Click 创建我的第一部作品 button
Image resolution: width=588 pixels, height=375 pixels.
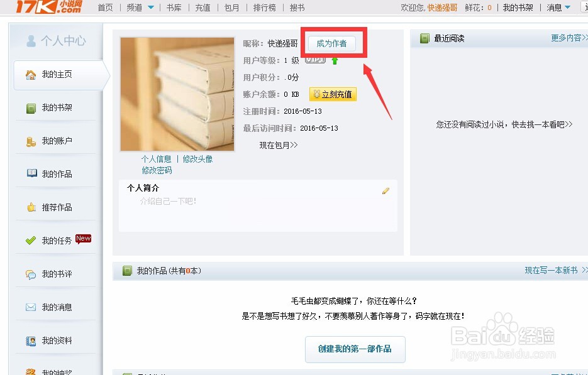[x=355, y=349]
